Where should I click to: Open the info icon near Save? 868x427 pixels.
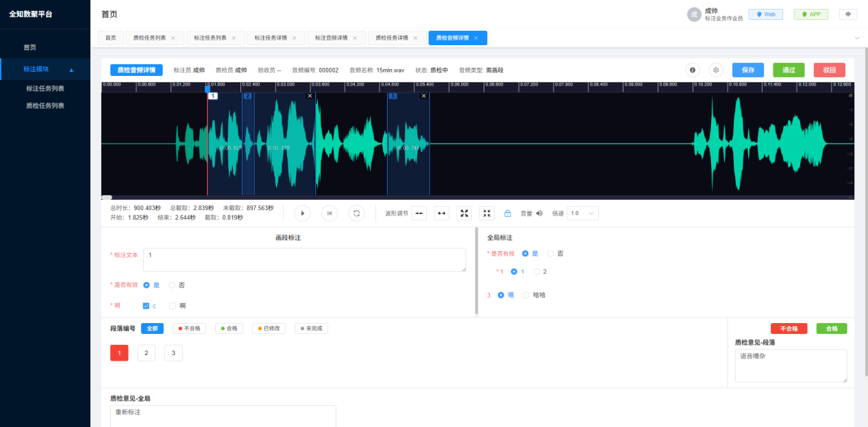pyautogui.click(x=693, y=70)
